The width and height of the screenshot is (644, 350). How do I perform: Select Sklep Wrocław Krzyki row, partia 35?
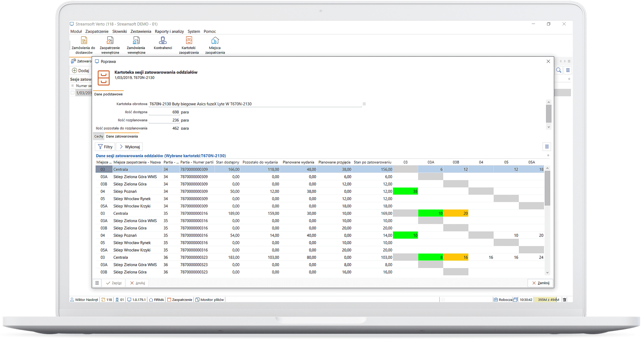tap(320, 250)
